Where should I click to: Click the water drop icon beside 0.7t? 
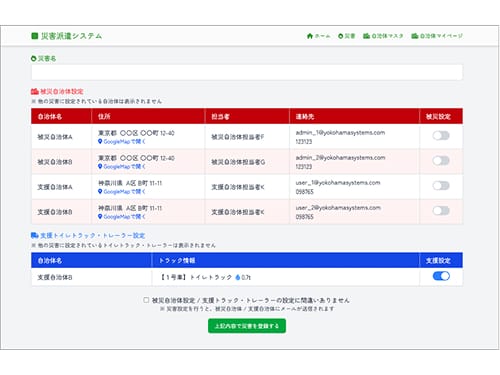(238, 277)
